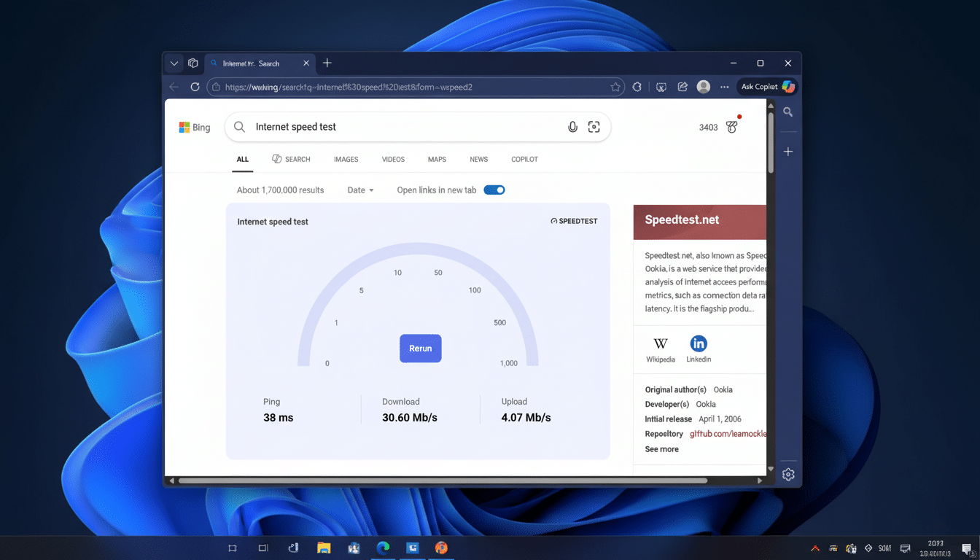Open browser Settings and more (ellipsis)
Image resolution: width=980 pixels, height=560 pixels.
tap(724, 86)
